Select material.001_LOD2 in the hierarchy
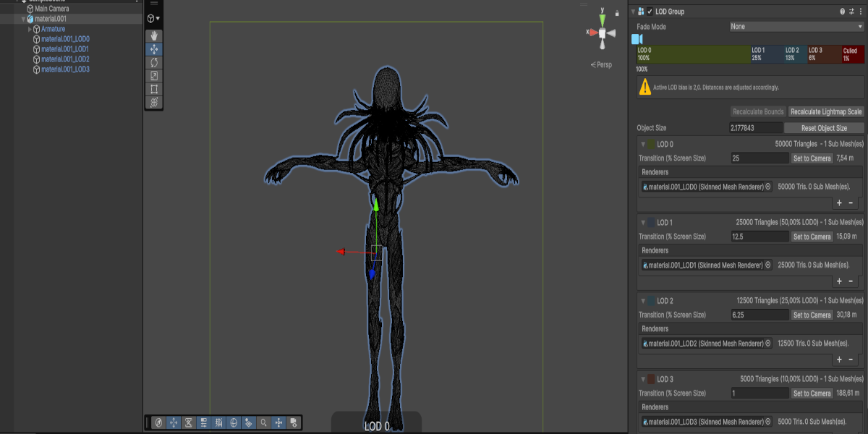Image resolution: width=868 pixels, height=434 pixels. [x=65, y=59]
